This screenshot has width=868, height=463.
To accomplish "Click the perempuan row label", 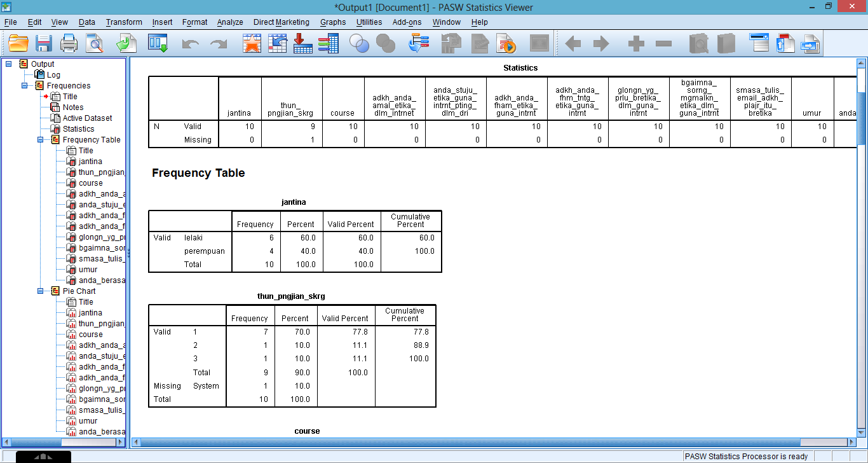I will pyautogui.click(x=204, y=251).
